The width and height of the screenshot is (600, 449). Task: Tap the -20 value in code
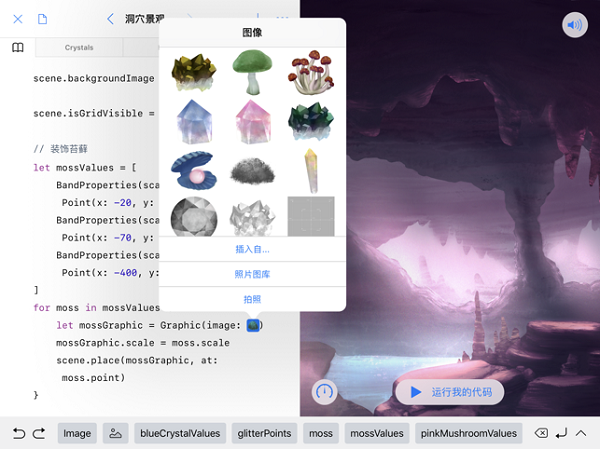coord(122,202)
